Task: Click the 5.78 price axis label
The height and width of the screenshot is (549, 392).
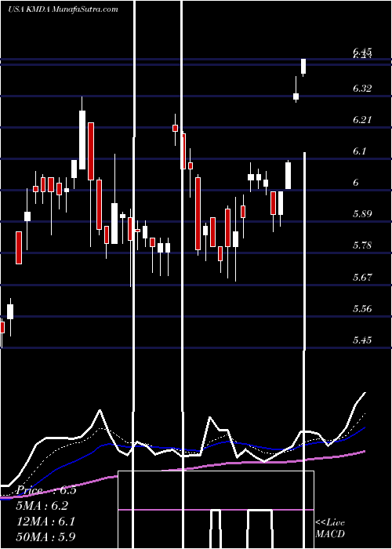Action: (362, 245)
